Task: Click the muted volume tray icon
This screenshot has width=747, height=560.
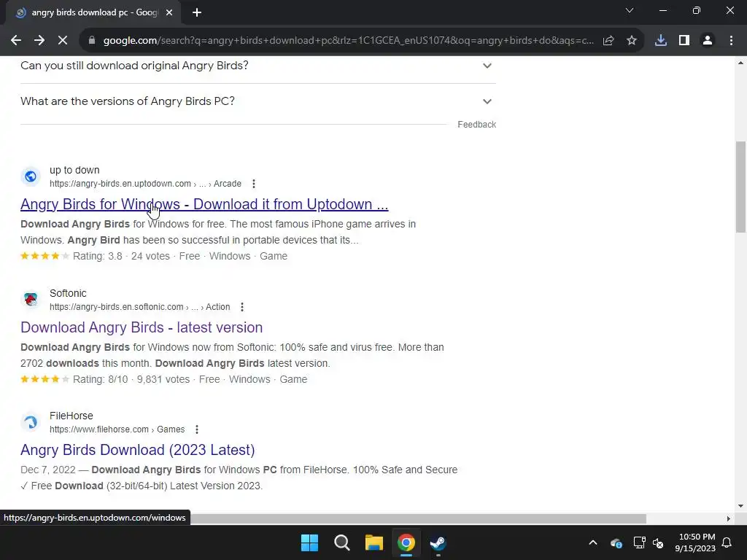Action: [x=659, y=542]
